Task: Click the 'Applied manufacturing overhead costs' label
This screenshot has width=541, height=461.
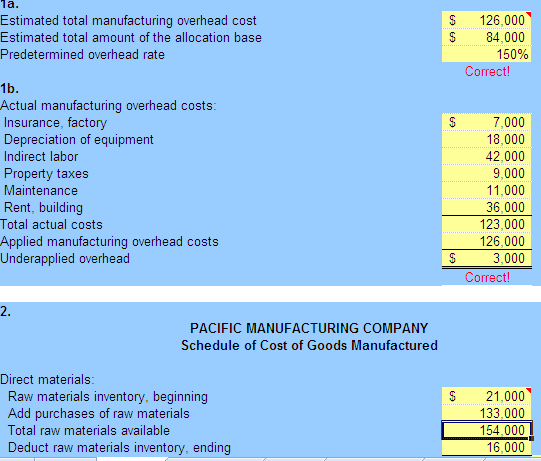Action: pos(109,242)
